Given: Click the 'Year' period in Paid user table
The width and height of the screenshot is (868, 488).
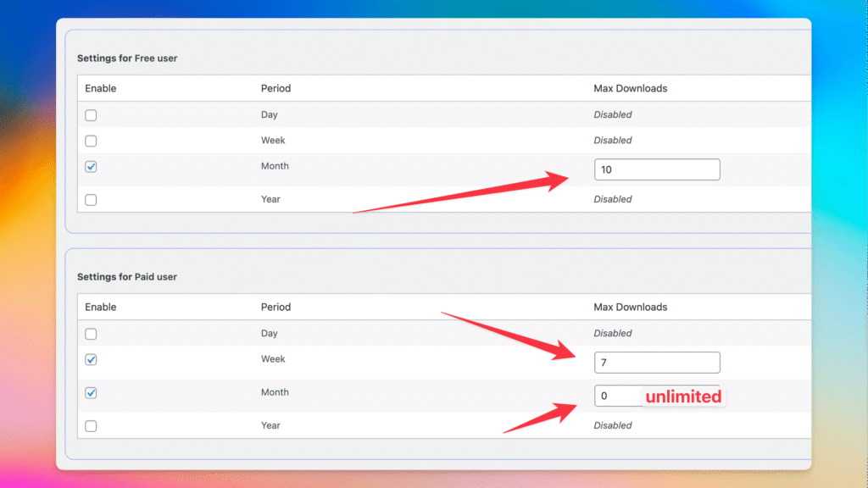Looking at the screenshot, I should (270, 425).
